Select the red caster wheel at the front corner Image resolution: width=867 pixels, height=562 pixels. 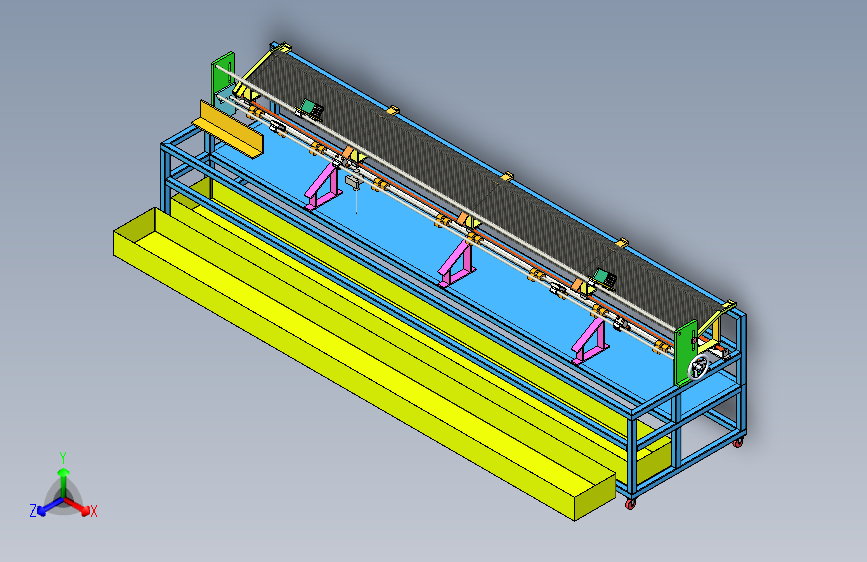click(630, 504)
